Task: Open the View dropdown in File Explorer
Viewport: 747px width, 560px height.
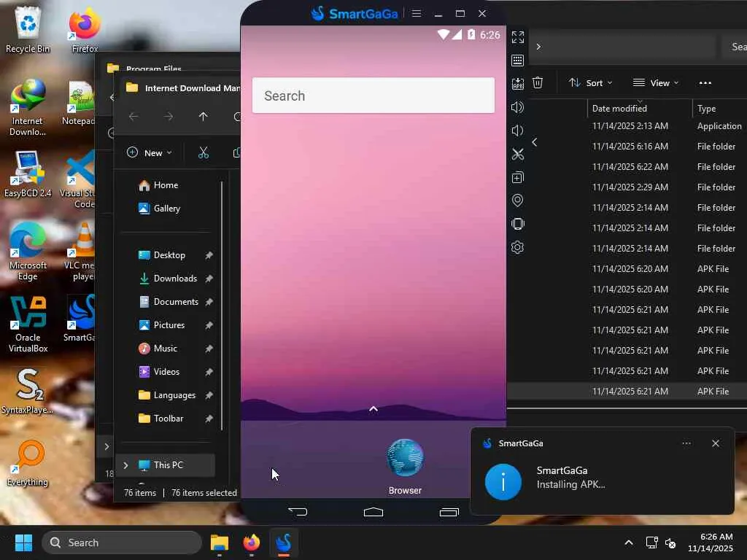Action: pyautogui.click(x=656, y=83)
